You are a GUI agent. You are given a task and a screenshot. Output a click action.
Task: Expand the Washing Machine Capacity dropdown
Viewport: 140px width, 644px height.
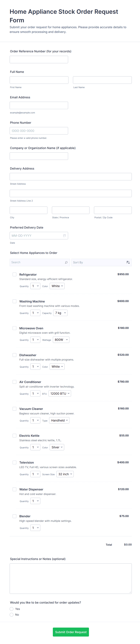point(60,313)
